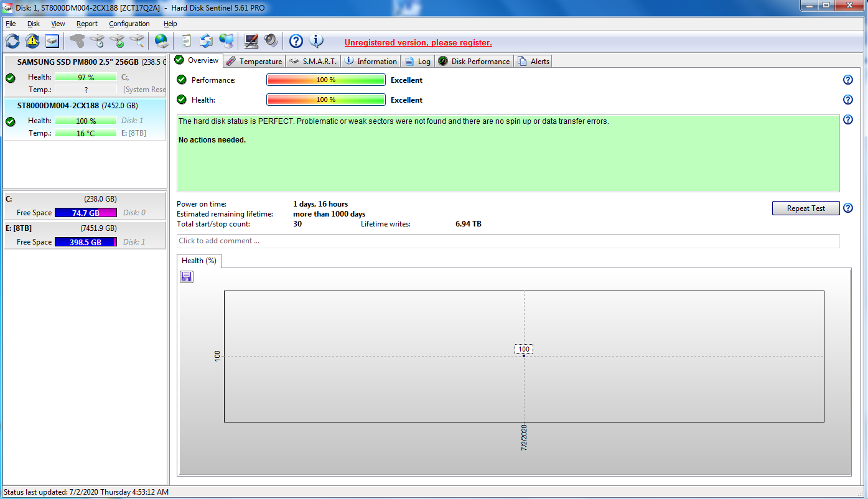Viewport: 868px width, 499px height.
Task: Open the File menu
Action: click(x=11, y=24)
